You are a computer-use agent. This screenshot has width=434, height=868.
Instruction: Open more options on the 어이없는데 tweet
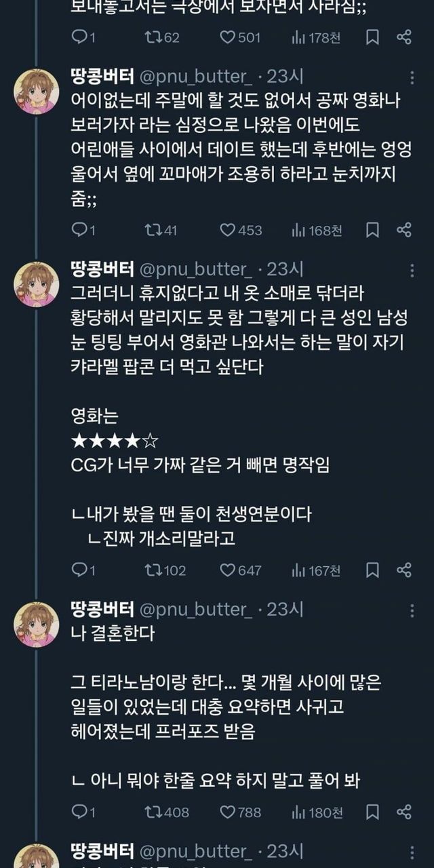pyautogui.click(x=412, y=77)
